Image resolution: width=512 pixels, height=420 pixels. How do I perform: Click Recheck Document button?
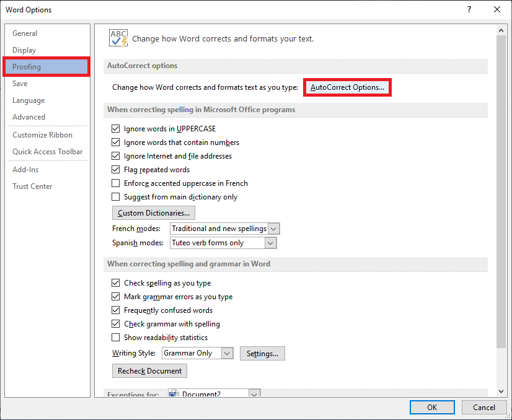click(x=149, y=371)
